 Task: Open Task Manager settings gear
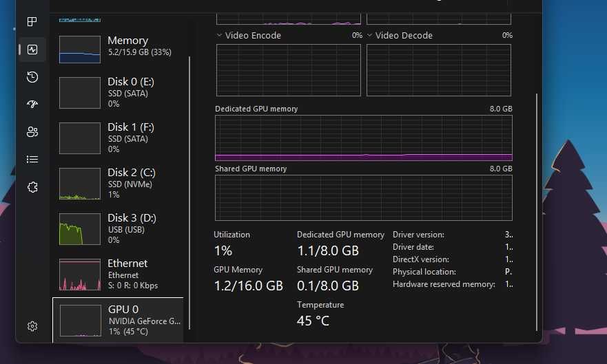32,326
